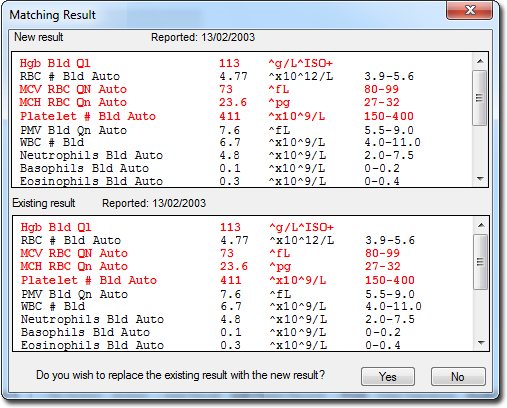Click the 'New result' section label
This screenshot has height=408, width=507.
coord(39,37)
